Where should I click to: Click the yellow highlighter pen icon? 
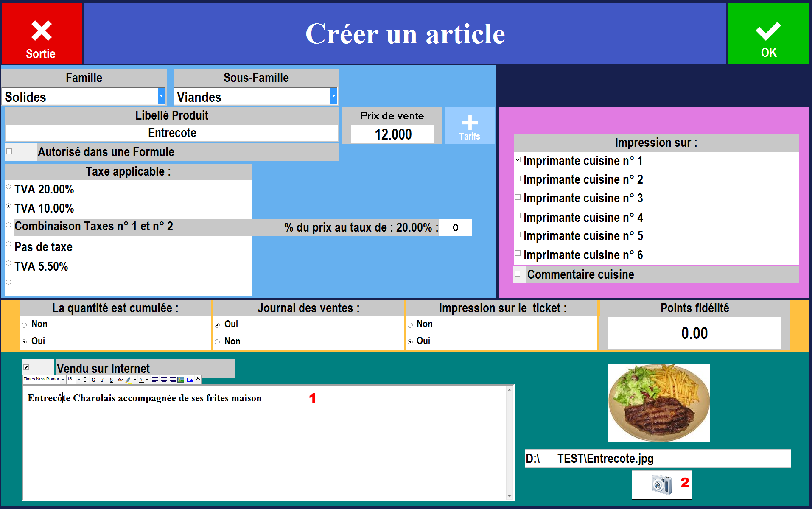pos(129,380)
